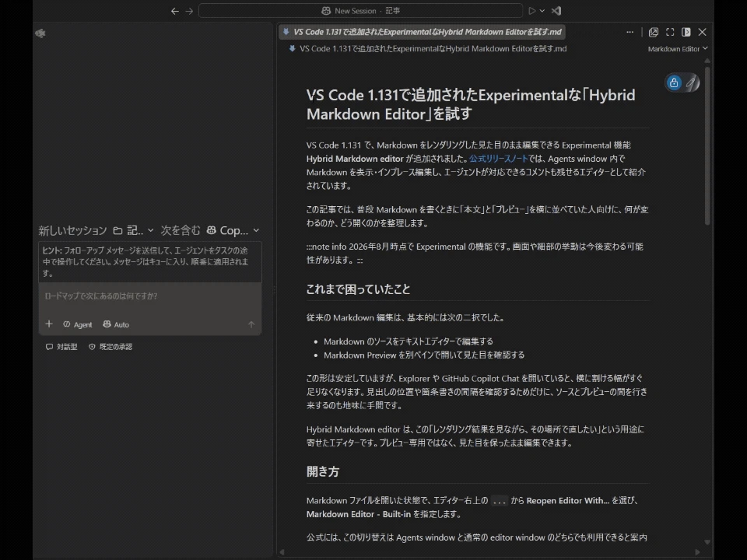Click the VS Code logo icon
The image size is (747, 560).
(556, 10)
